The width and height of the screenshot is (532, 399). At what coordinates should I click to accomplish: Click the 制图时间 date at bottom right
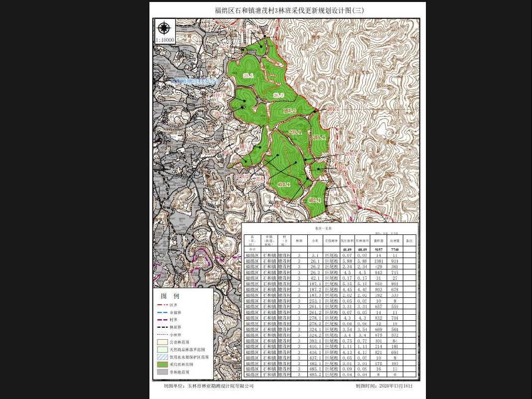[384, 386]
